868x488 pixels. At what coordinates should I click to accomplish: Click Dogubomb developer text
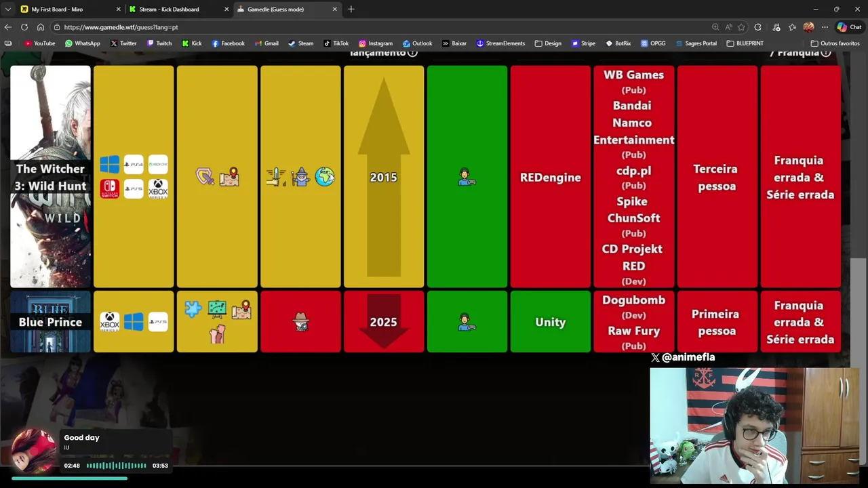(633, 300)
